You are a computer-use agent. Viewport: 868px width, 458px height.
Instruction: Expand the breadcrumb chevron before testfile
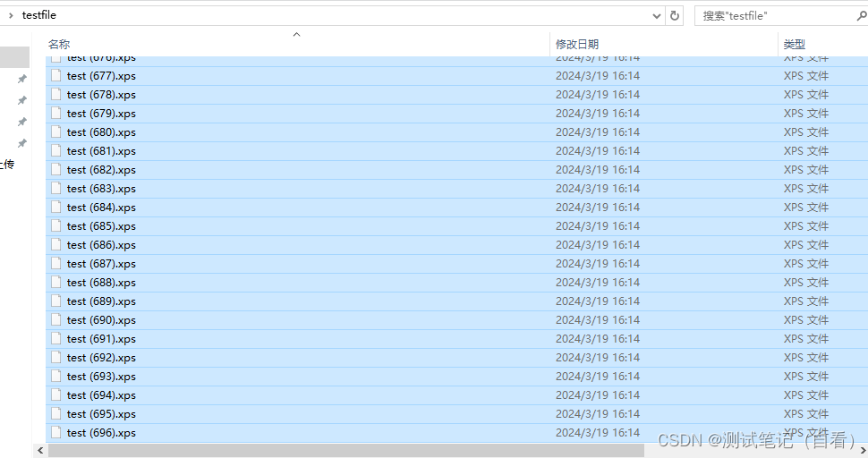click(11, 15)
